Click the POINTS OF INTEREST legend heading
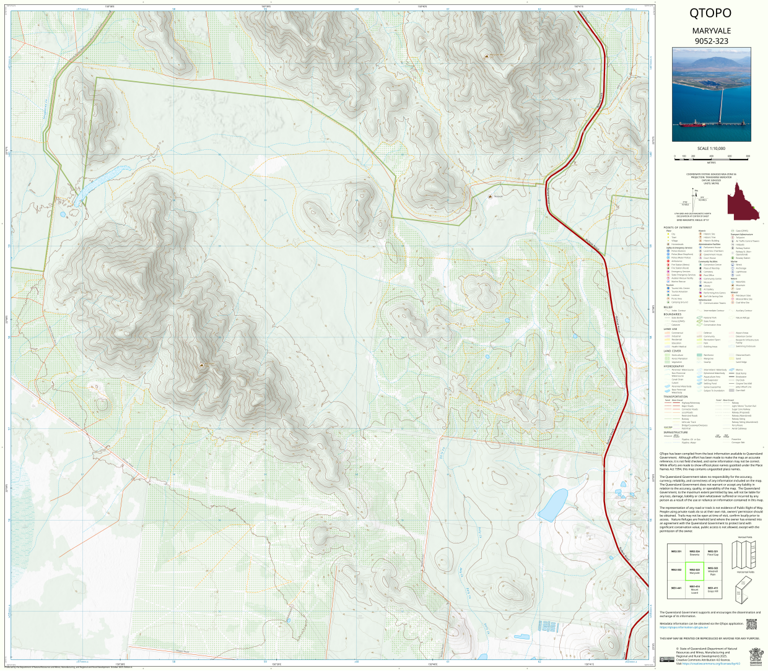 click(x=678, y=228)
